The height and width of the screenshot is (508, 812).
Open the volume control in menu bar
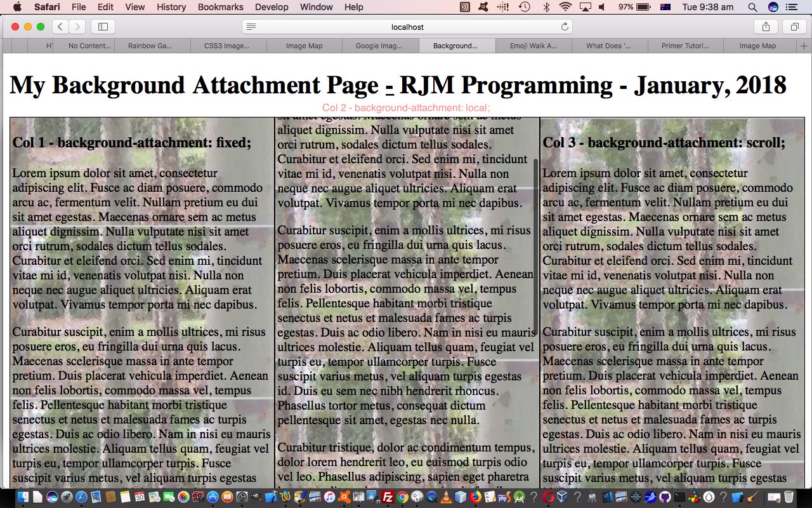point(601,7)
